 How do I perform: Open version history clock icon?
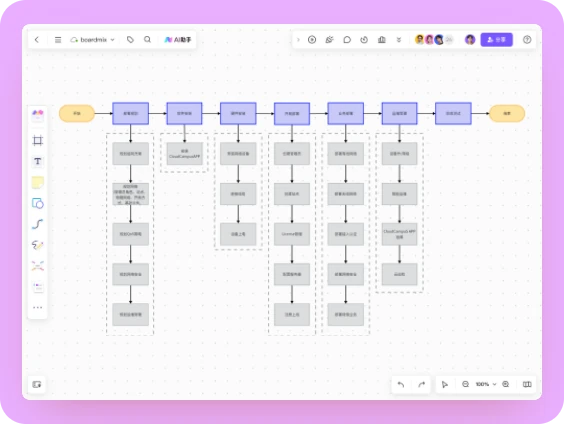364,40
